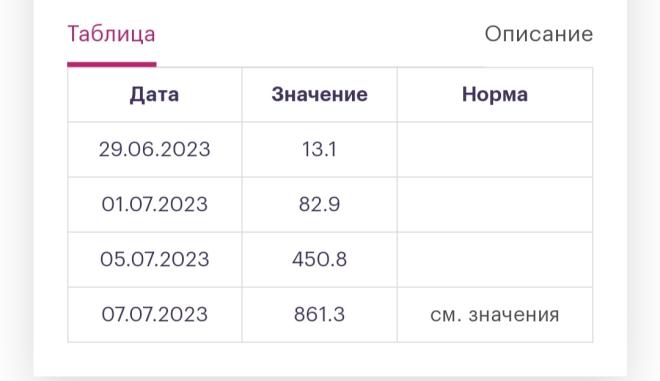Screen dimensions: 660x381
Task: Select the Значение column header
Action: 319,94
